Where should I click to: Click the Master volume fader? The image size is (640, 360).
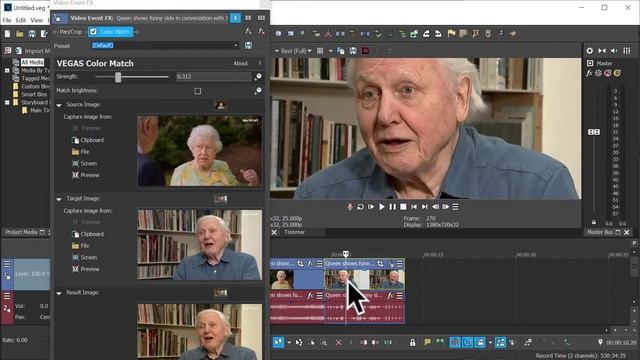[x=593, y=132]
